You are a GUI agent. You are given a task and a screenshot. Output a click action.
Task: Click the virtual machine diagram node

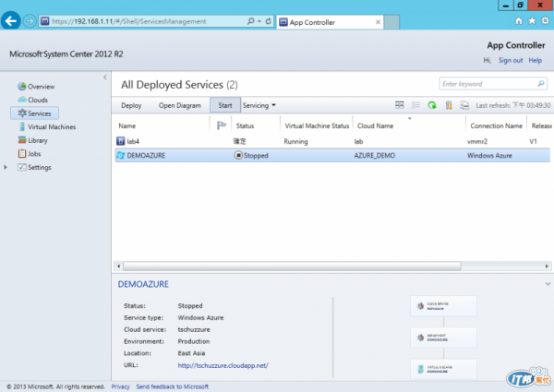[443, 369]
